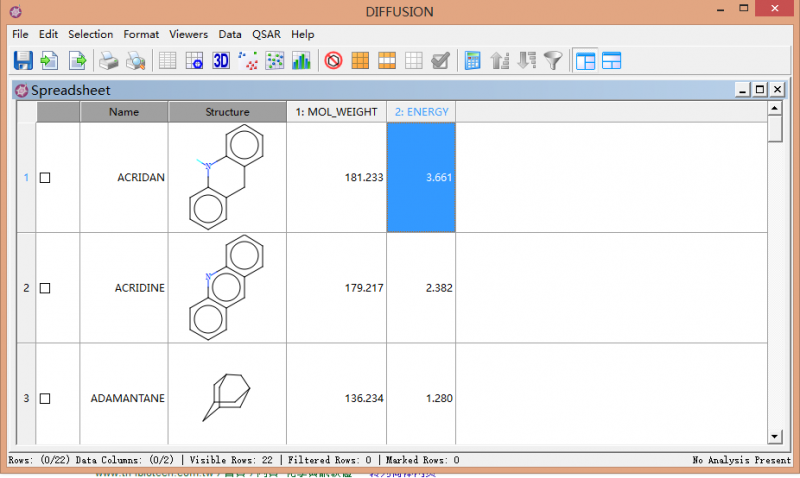Click the Structure column header
The image size is (800, 478).
pos(228,112)
